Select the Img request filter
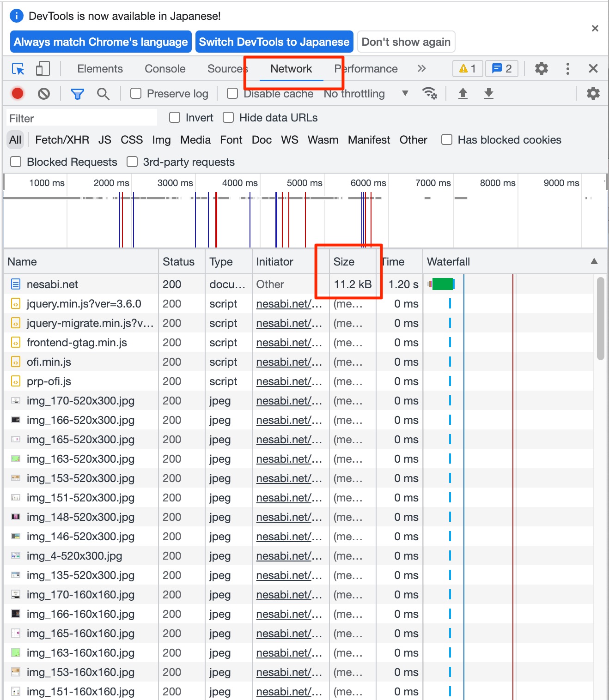This screenshot has height=700, width=609. 161,139
